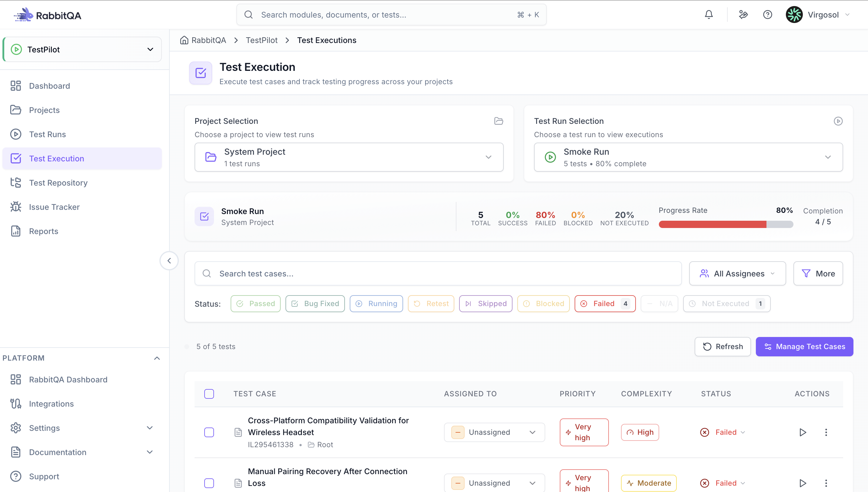The height and width of the screenshot is (492, 868).
Task: Open more actions for Manual Pairing Recovery test
Action: click(x=826, y=483)
